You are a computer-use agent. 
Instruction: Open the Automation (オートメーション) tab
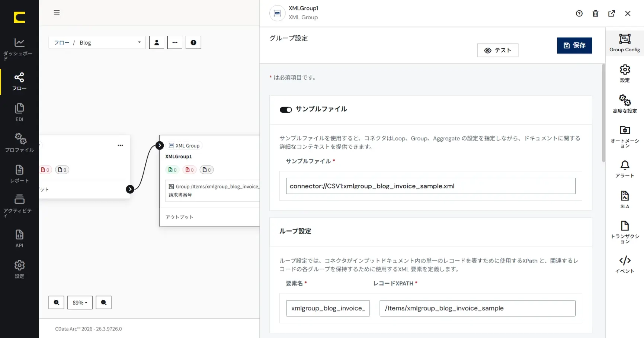click(625, 136)
